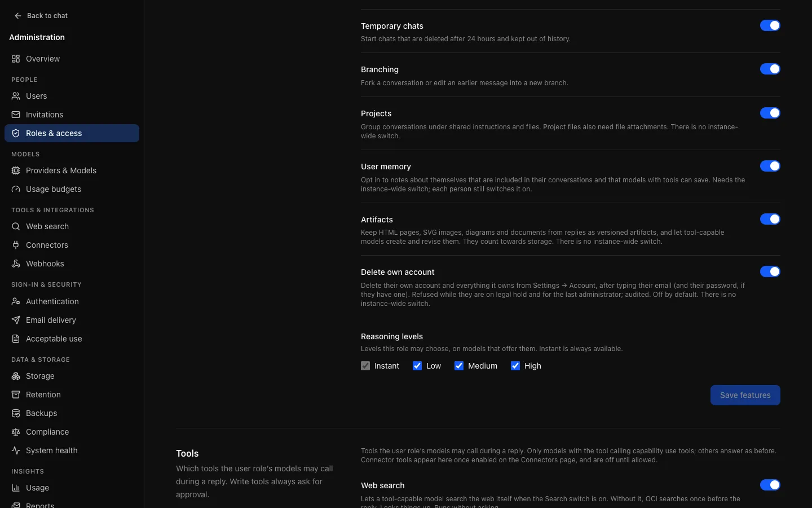Open the Usage insights page
The height and width of the screenshot is (508, 812).
[72, 488]
